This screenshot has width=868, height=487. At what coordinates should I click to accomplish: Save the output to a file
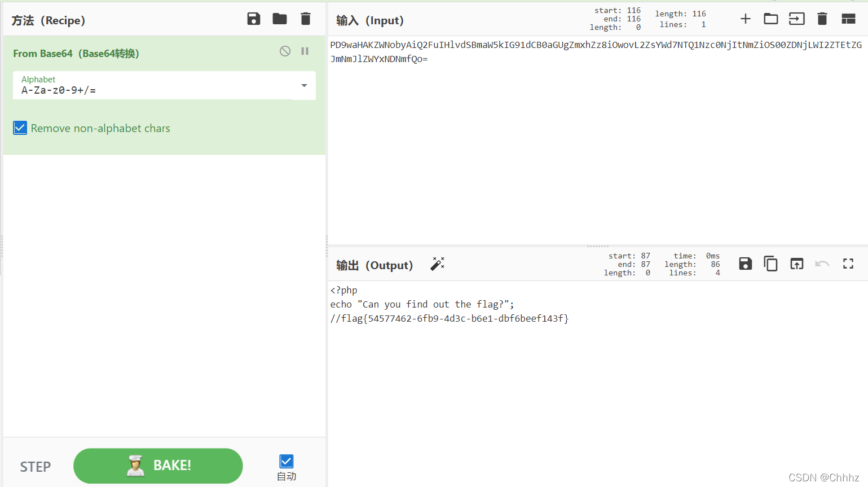pos(745,264)
